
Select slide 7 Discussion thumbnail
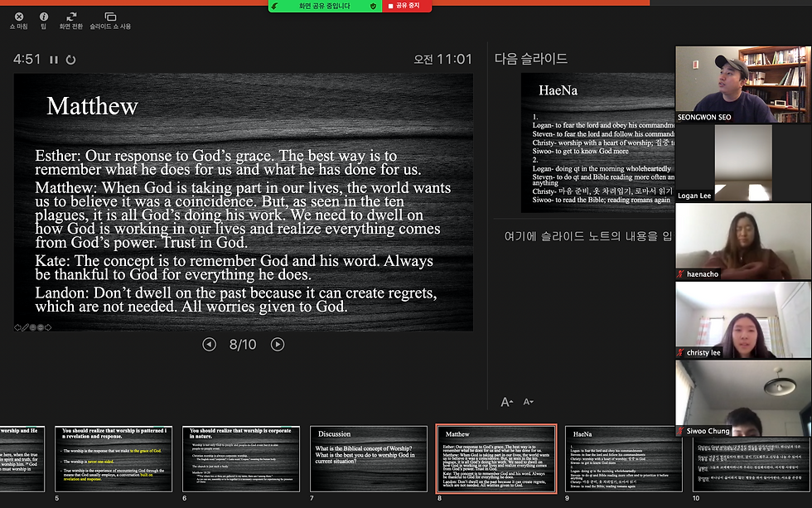[368, 459]
